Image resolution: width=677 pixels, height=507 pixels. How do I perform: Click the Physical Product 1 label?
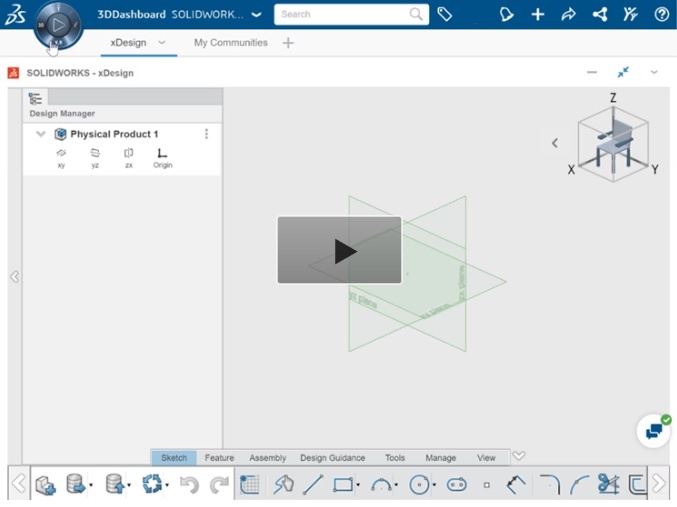[x=114, y=134]
